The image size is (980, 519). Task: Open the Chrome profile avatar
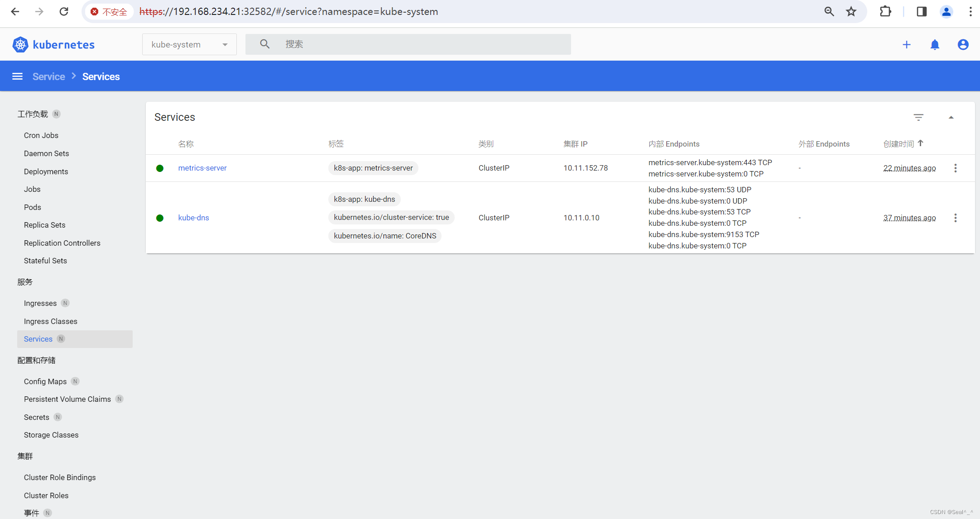pyautogui.click(x=946, y=11)
